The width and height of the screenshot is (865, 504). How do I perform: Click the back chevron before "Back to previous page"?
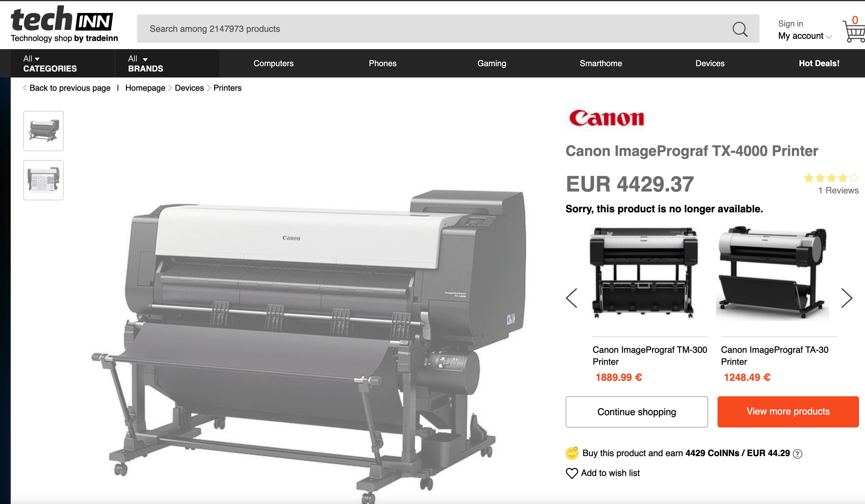[x=25, y=88]
